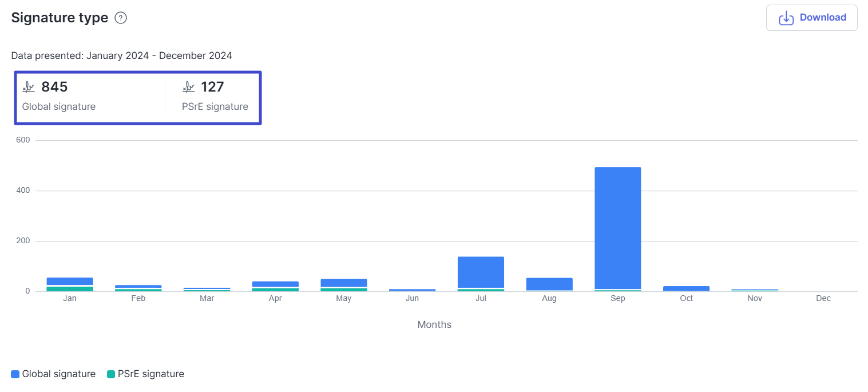Select the blue April bar segment
Screen dimensions: 868x392
(x=275, y=284)
